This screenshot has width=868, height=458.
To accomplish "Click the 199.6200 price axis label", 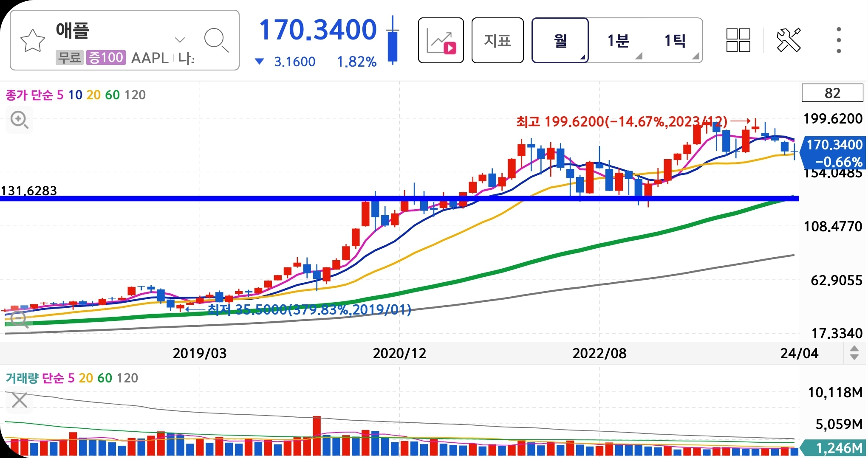I will point(833,118).
